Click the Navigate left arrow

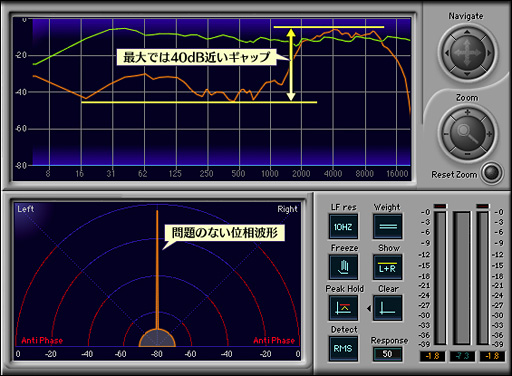coord(447,53)
